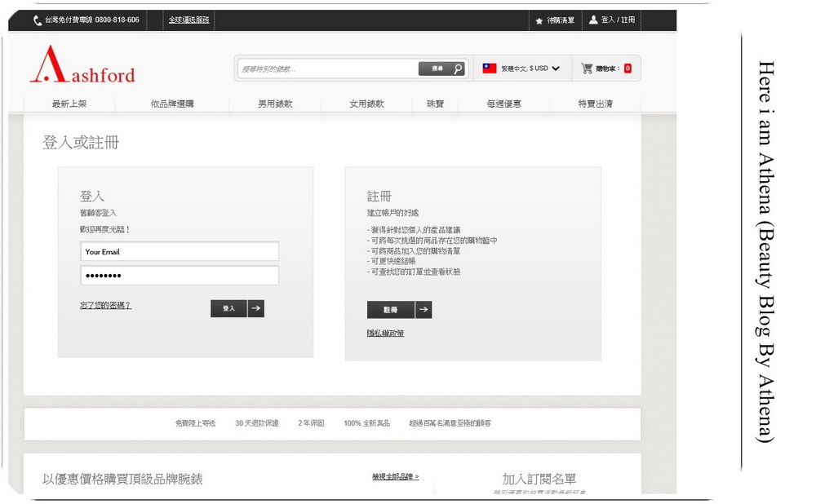Select the 珠寶 menu item
The height and width of the screenshot is (504, 816).
click(x=435, y=104)
